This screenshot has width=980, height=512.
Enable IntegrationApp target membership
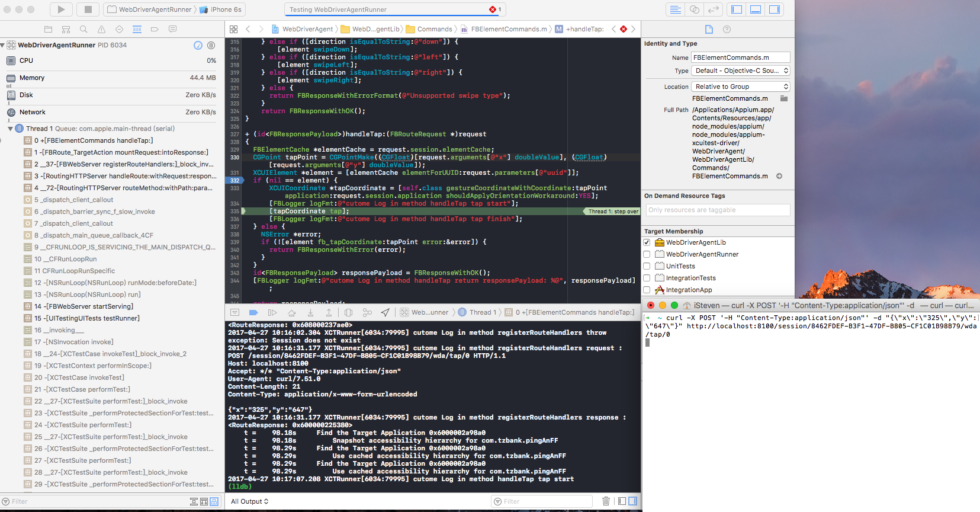[647, 290]
